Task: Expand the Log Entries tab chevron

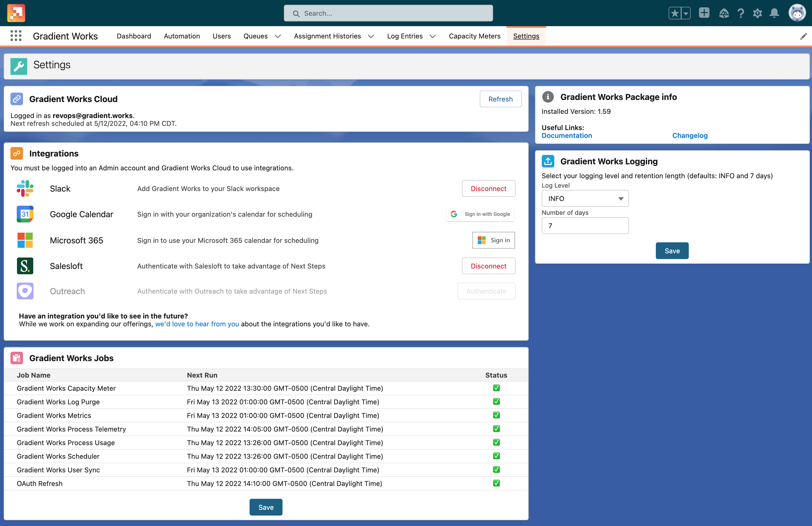Action: 433,36
